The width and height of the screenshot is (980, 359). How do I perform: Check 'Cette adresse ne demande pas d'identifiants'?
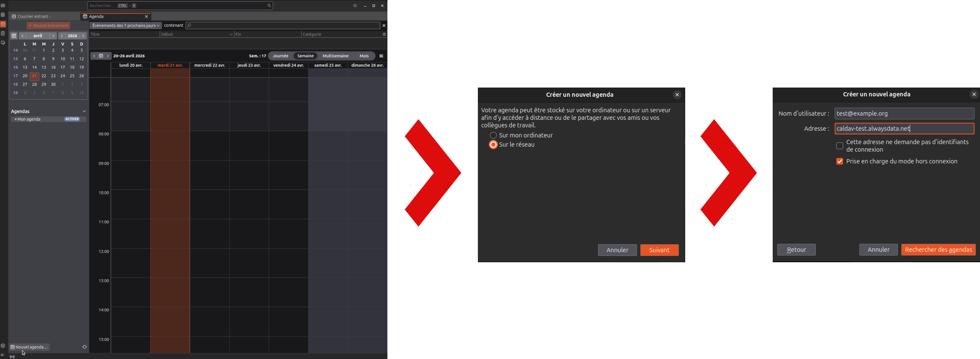pyautogui.click(x=839, y=146)
